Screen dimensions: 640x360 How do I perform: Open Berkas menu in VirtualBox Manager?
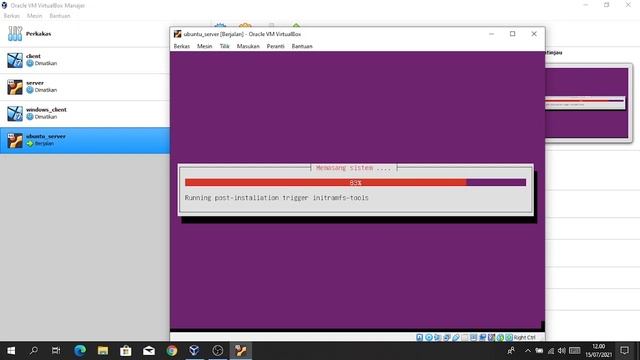(11, 16)
